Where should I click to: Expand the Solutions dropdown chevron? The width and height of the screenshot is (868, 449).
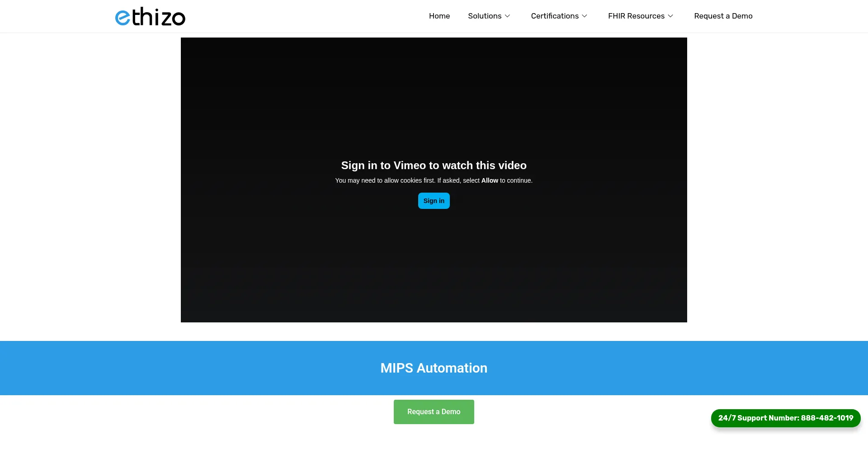pyautogui.click(x=507, y=16)
